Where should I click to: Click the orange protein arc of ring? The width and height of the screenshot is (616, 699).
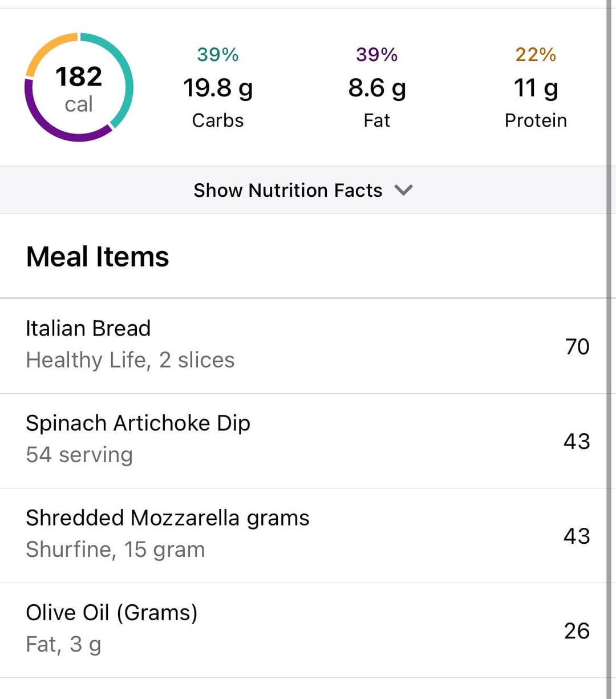pyautogui.click(x=43, y=49)
